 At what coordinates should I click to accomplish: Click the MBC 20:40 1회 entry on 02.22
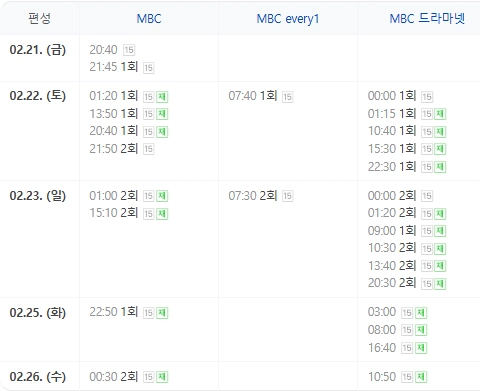point(114,131)
